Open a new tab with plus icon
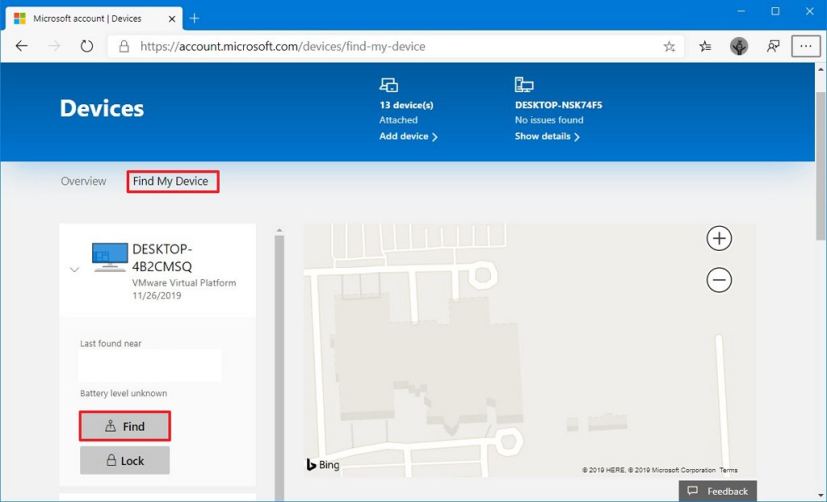Image resolution: width=827 pixels, height=502 pixels. coord(194,18)
